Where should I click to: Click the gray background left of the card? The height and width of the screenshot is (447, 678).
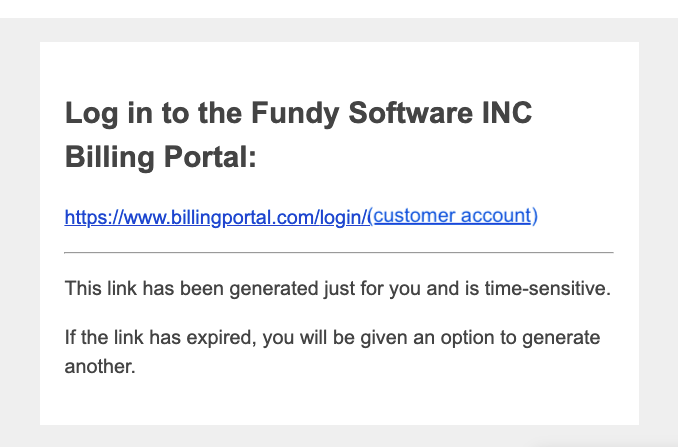pos(20,233)
